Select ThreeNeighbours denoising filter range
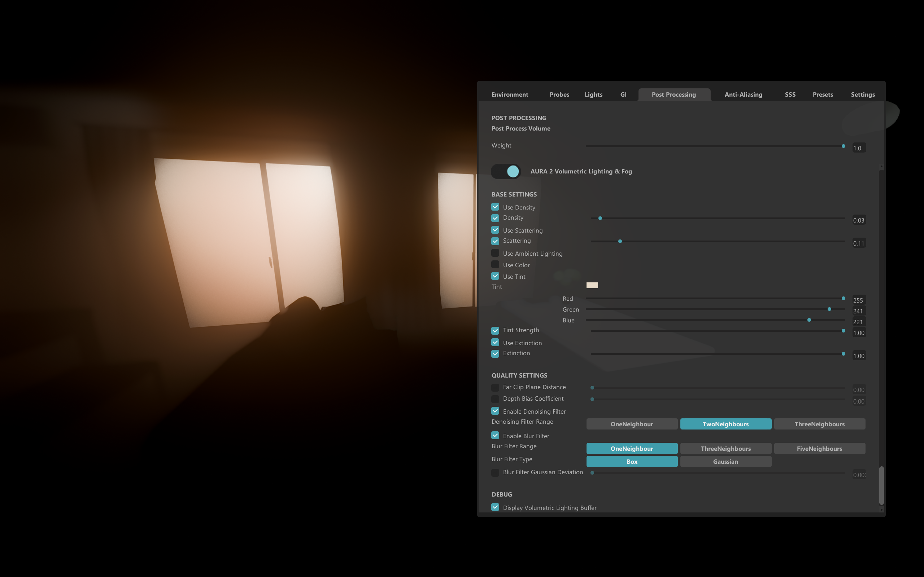Screen dimensions: 924x577 coord(820,424)
